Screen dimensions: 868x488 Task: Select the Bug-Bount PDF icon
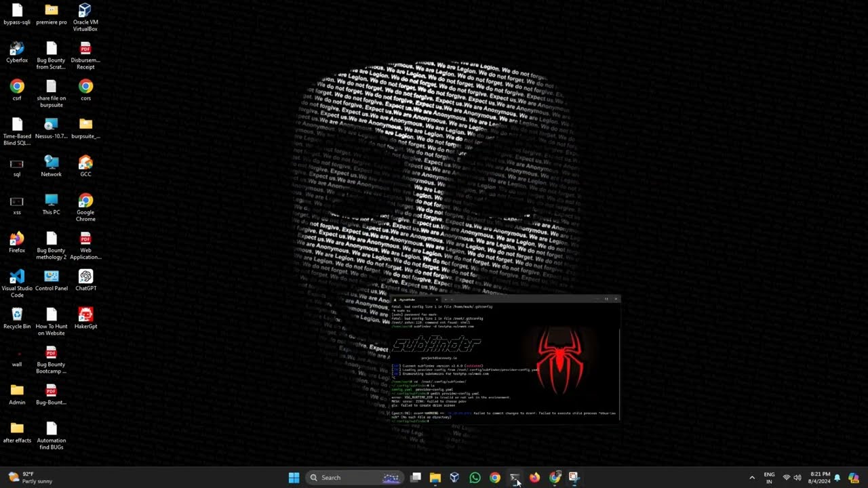pyautogui.click(x=52, y=394)
